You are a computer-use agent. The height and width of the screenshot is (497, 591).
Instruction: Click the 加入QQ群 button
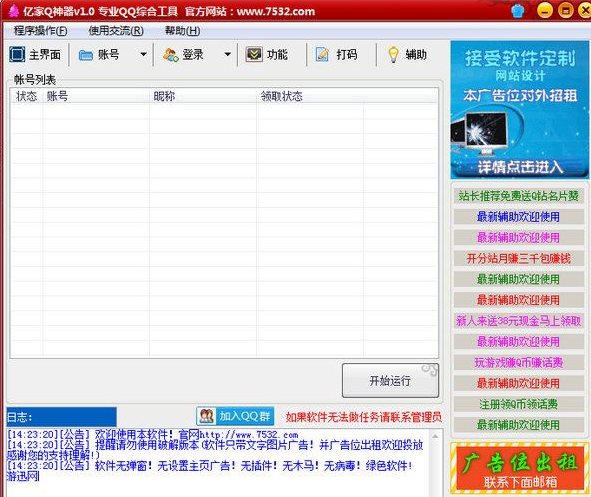coord(235,416)
